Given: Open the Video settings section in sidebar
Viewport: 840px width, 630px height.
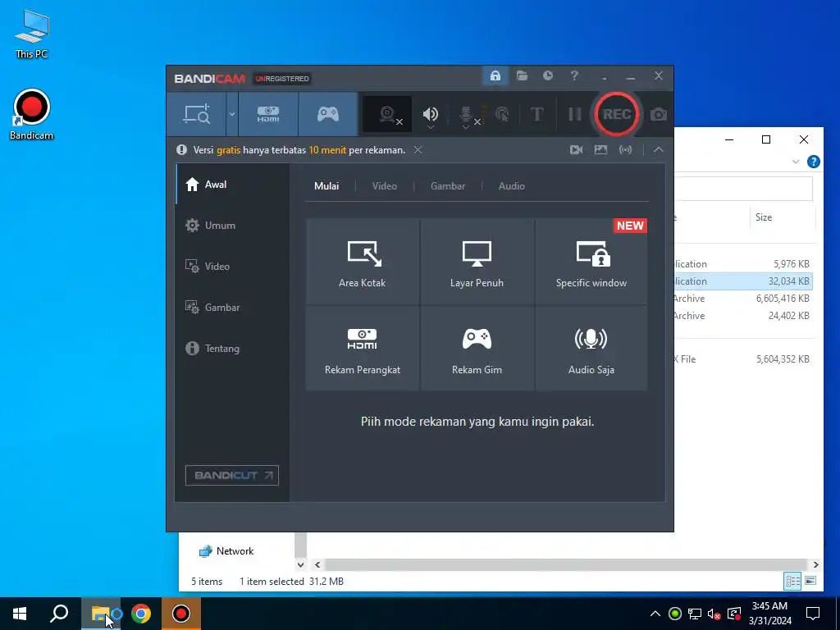Looking at the screenshot, I should click(232, 267).
